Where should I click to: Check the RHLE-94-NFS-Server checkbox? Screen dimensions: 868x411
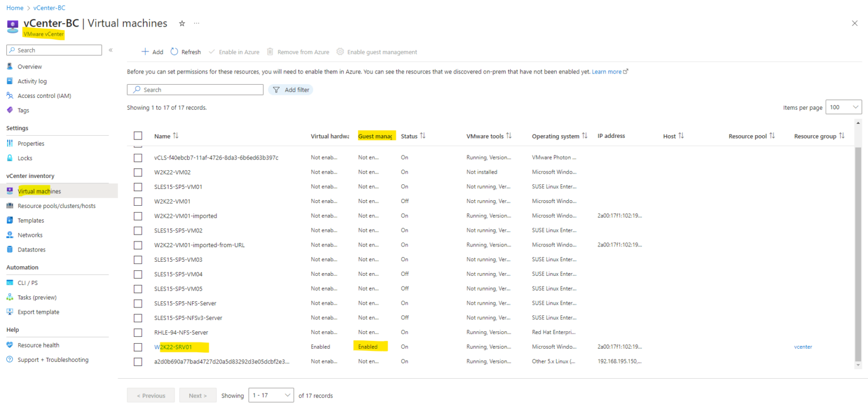pos(138,332)
